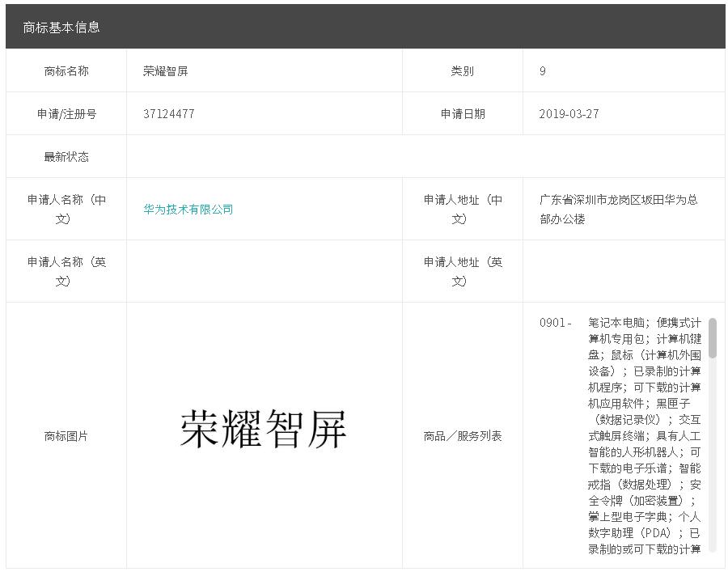728x572 pixels.
Task: Click the 申请人名称（中文）label
Action: click(66, 210)
